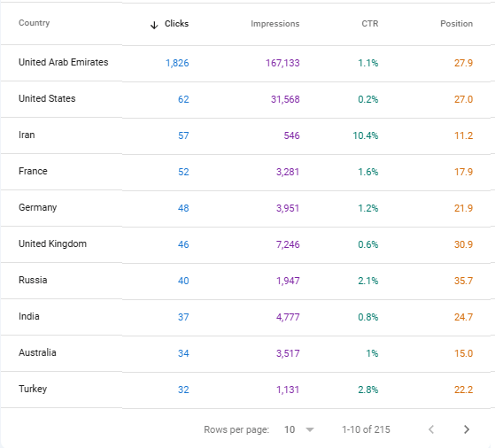495x448 pixels.
Task: Click Russia's 2.1% CTR value
Action: pyautogui.click(x=368, y=281)
